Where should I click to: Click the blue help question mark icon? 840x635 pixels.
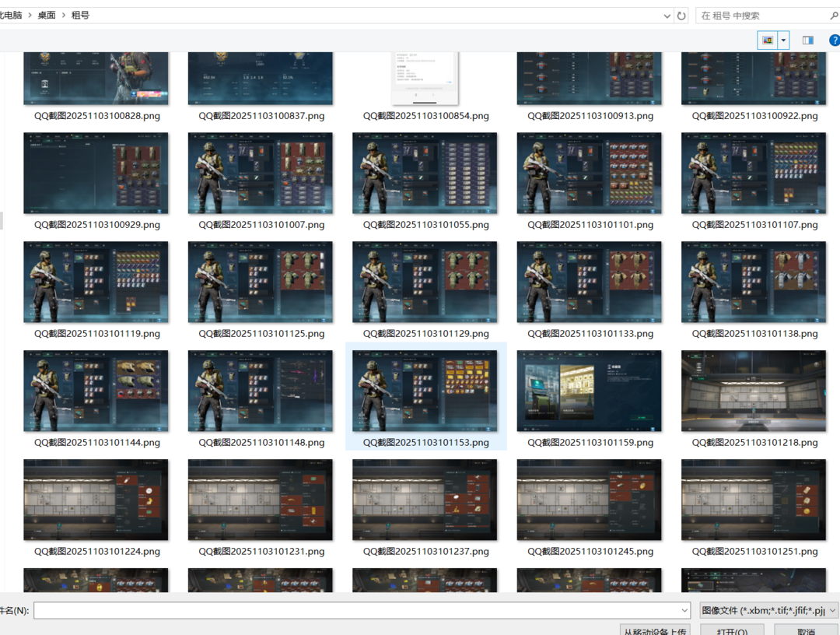[x=835, y=40]
